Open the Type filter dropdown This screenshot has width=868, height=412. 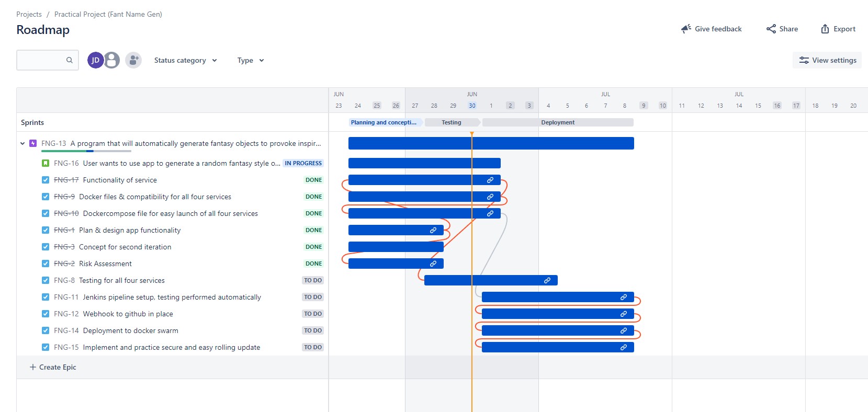pos(251,60)
